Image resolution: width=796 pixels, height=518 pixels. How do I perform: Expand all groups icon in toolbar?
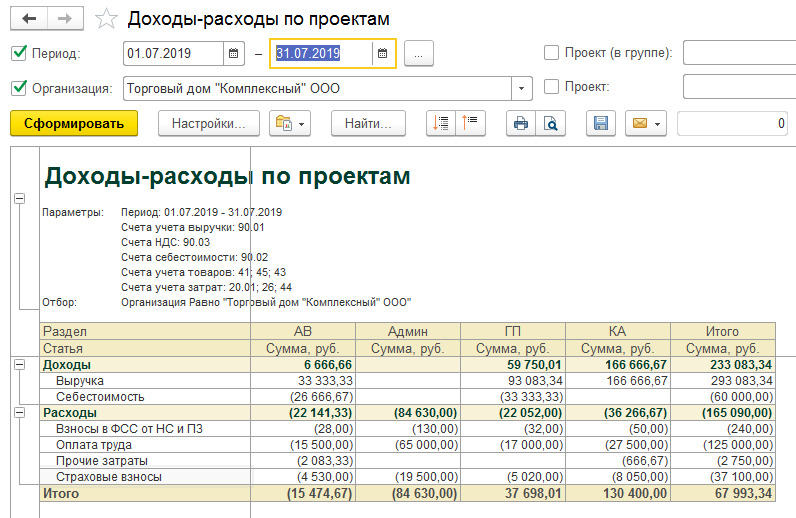point(441,123)
